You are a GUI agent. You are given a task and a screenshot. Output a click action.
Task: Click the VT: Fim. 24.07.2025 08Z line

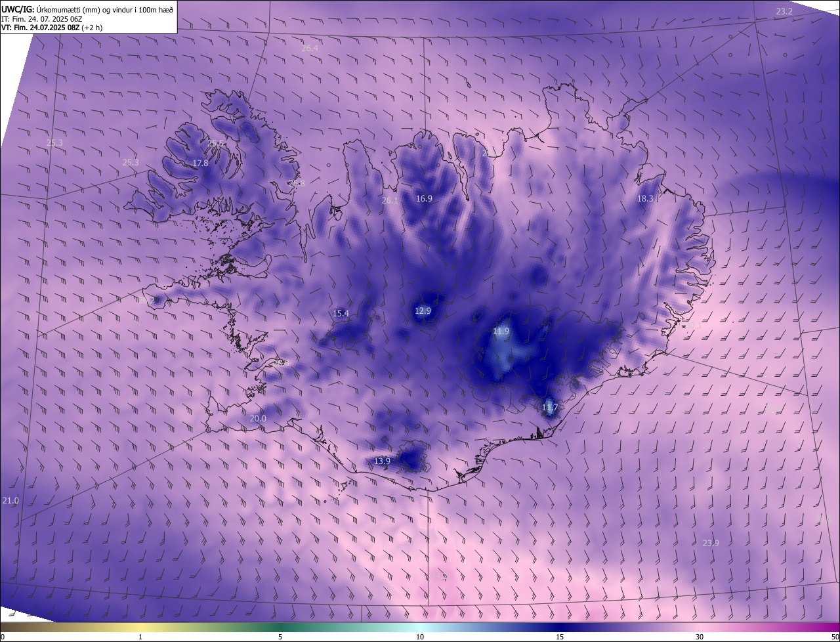coord(51,28)
